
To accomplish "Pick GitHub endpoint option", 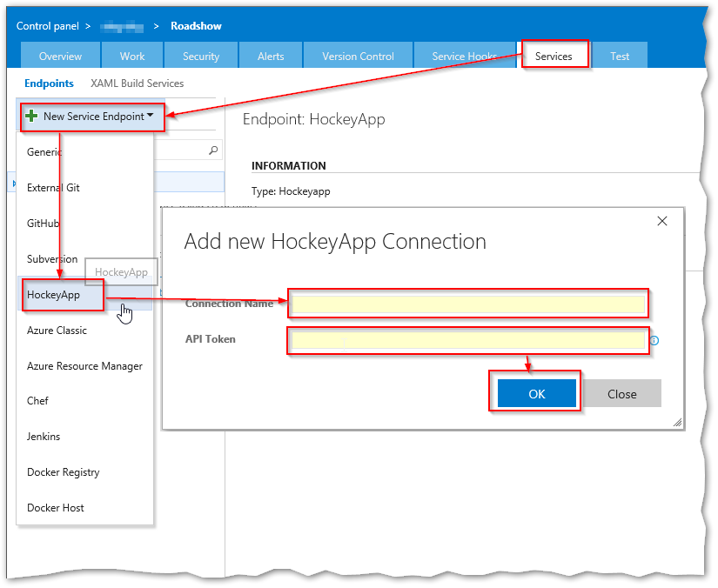I will 43,223.
